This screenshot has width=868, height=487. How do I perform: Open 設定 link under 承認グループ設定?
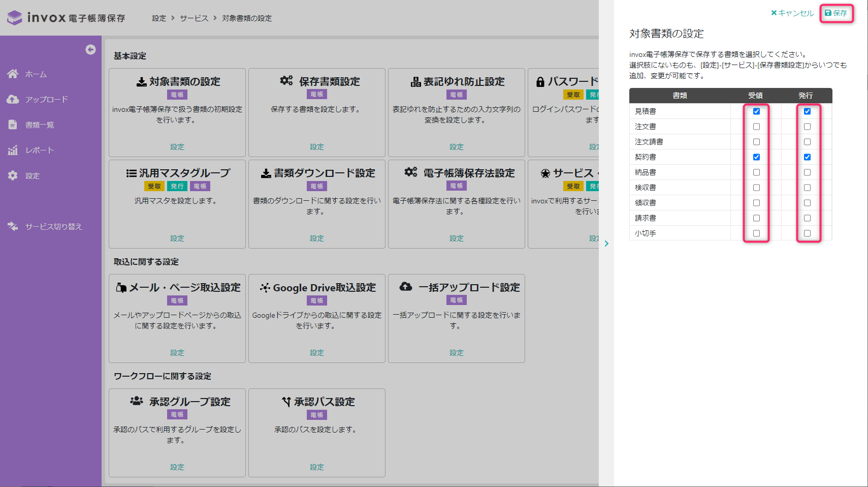point(177,467)
